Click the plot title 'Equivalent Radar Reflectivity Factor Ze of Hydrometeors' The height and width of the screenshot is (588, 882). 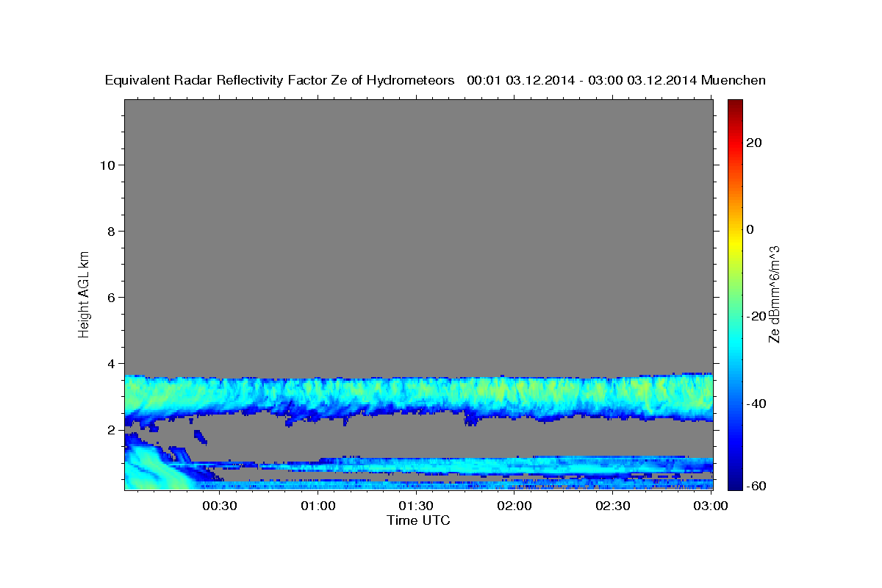[x=280, y=81]
